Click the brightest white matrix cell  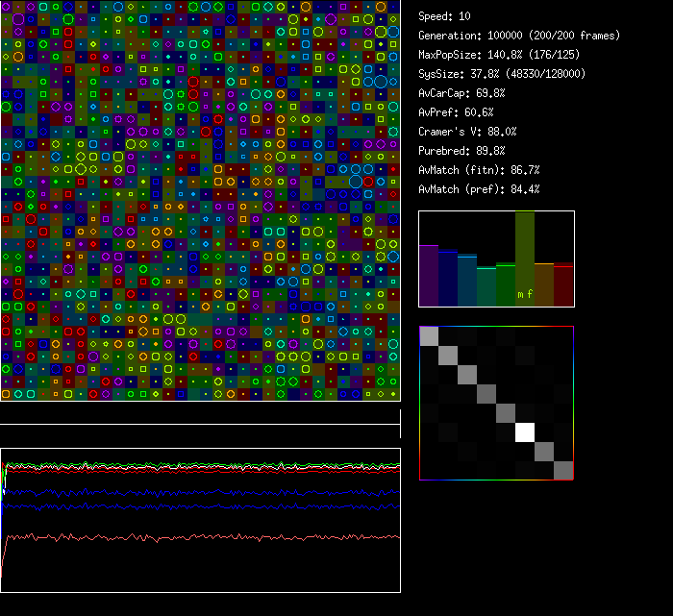525,432
